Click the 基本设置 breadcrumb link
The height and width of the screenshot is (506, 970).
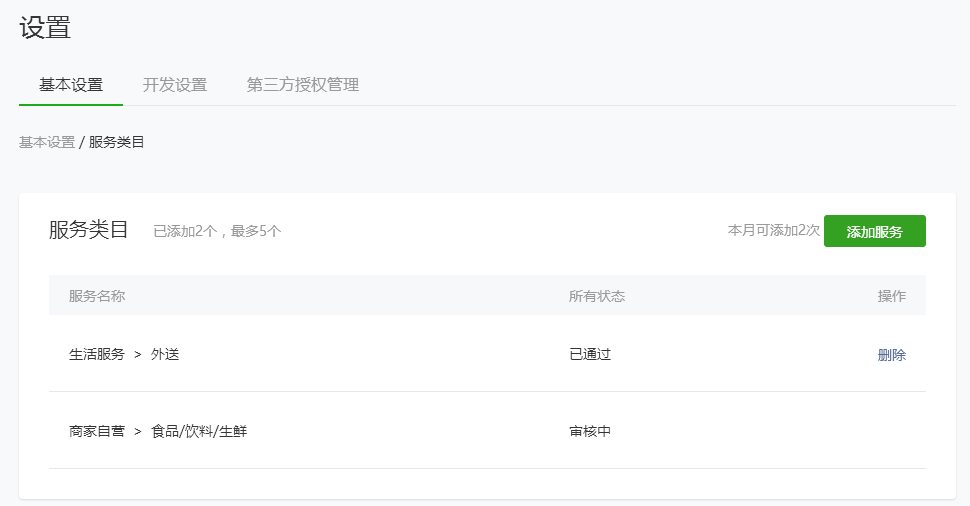pyautogui.click(x=47, y=142)
